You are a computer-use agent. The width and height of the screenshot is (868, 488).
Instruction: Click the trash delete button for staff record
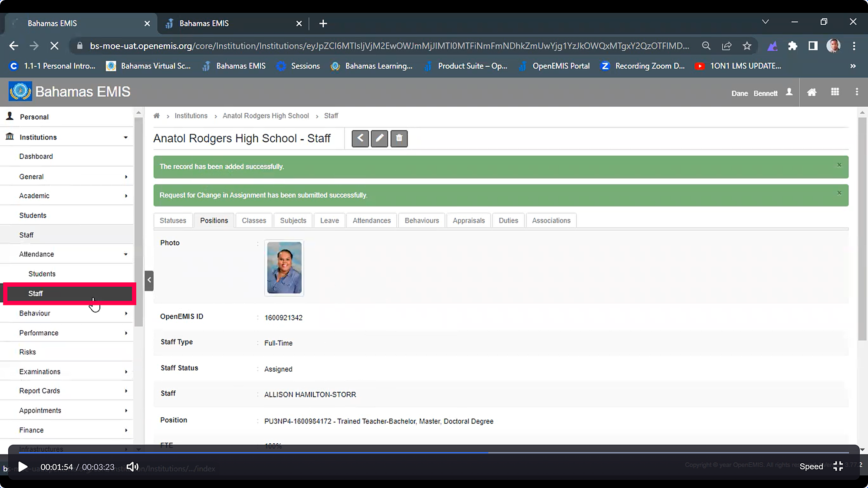(399, 138)
